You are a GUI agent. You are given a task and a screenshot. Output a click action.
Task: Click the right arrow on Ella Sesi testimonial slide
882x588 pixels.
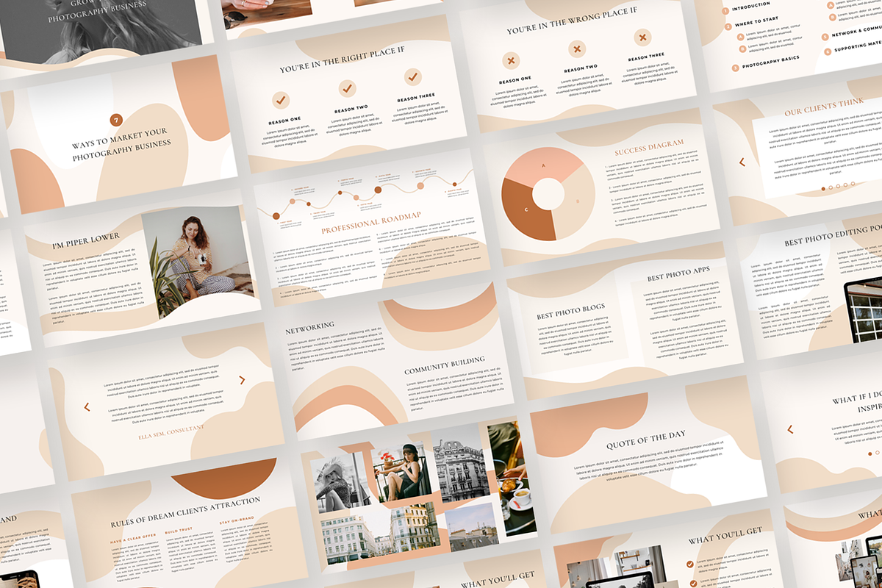click(242, 380)
